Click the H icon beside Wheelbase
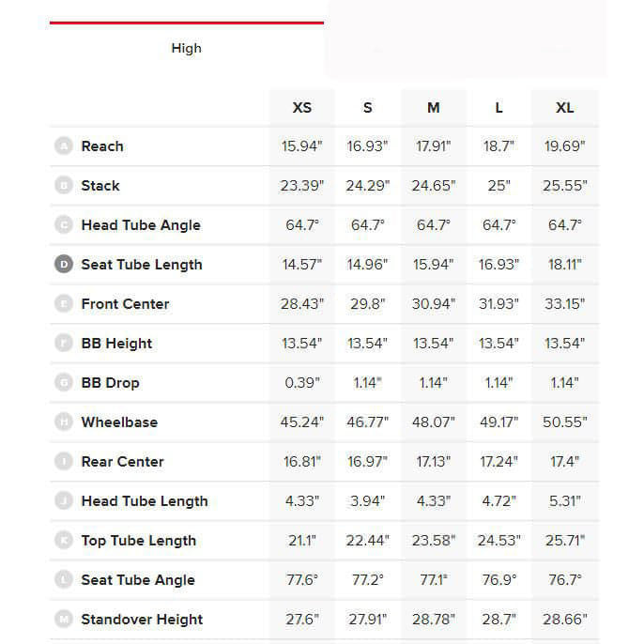Image resolution: width=644 pixels, height=644 pixels. [64, 422]
